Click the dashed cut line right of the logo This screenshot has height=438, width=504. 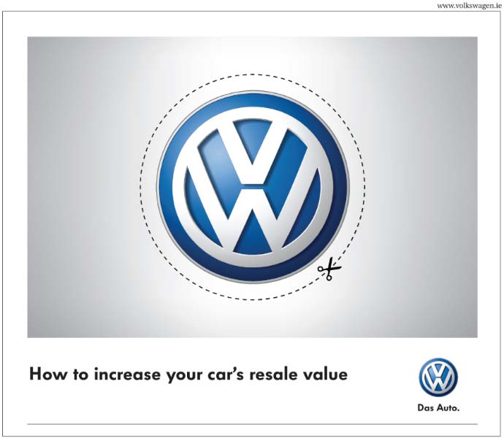(364, 187)
